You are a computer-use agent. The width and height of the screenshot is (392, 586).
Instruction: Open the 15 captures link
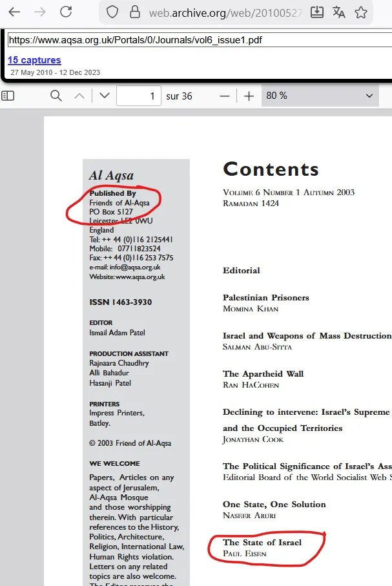pyautogui.click(x=34, y=60)
